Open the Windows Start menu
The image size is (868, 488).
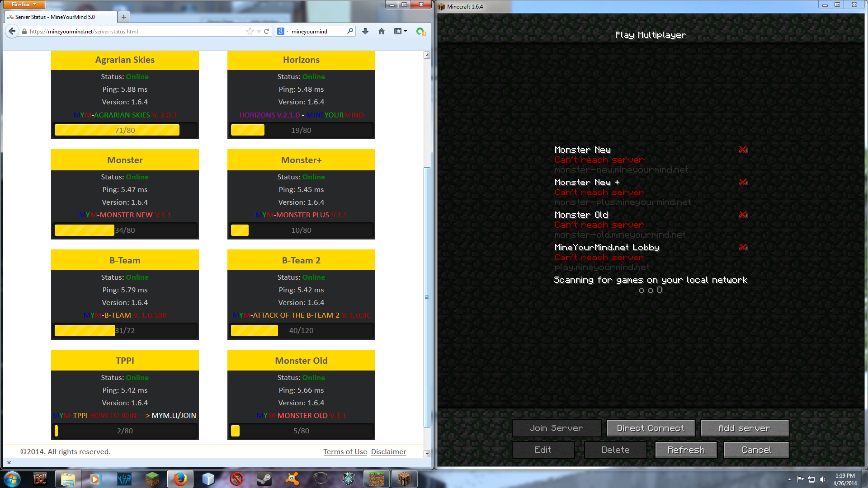(x=12, y=479)
